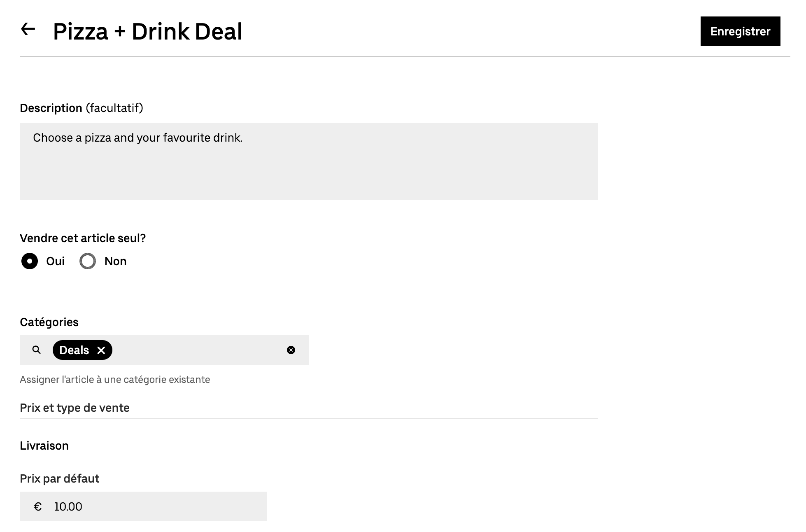This screenshot has width=806, height=532.
Task: Click the Deals category chip label
Action: point(74,350)
